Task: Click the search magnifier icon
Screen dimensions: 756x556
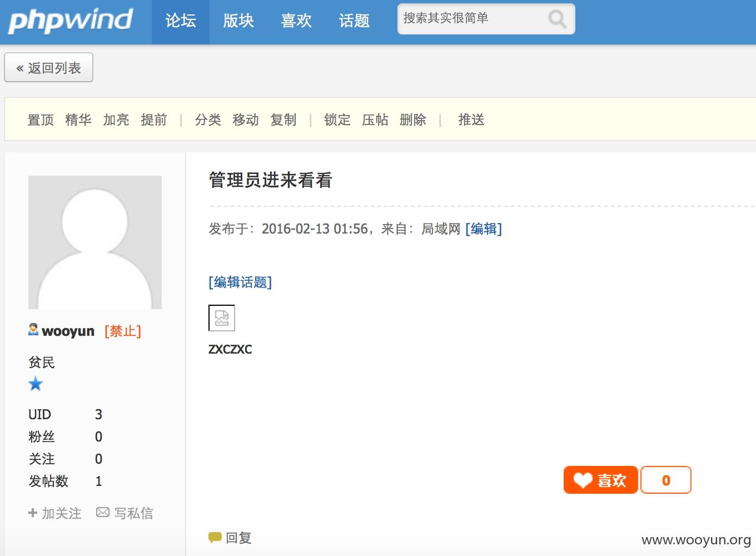Action: point(557,19)
